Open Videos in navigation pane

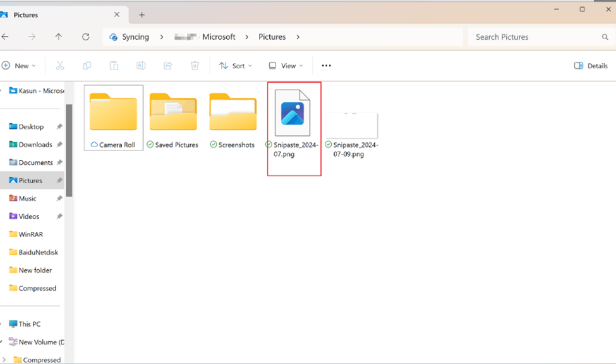(24, 216)
